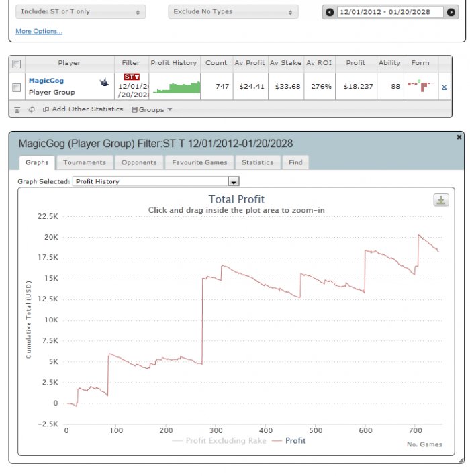Screen dimensions: 470x476
Task: Tick the MagicGog row checkbox
Action: 16,87
